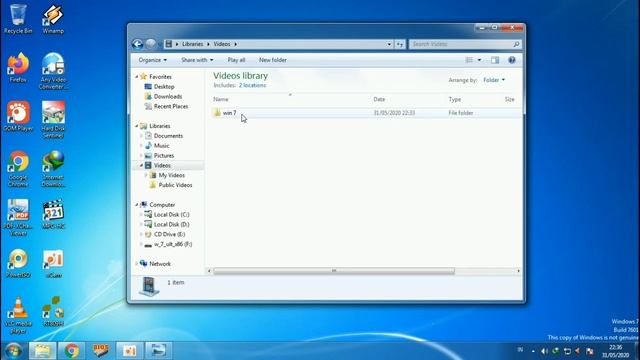Sort by Date column header
Screen dimensions: 640x360
[379, 99]
